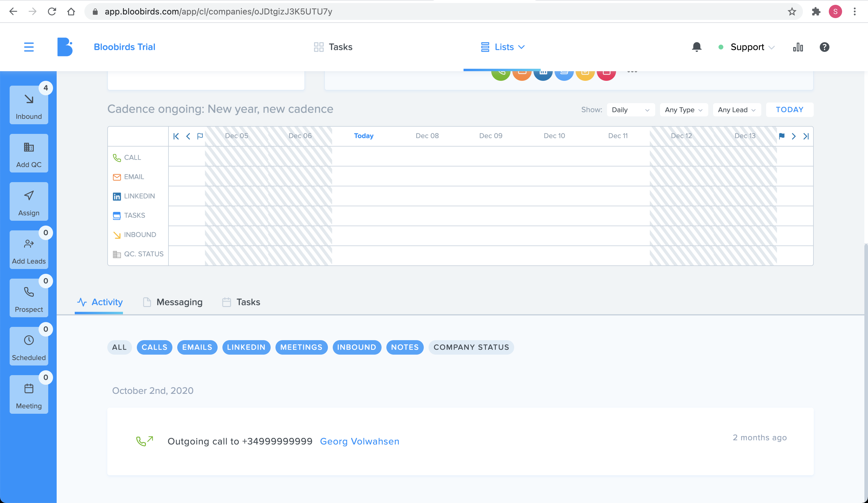Image resolution: width=868 pixels, height=503 pixels.
Task: Click the browser home button
Action: tap(71, 11)
